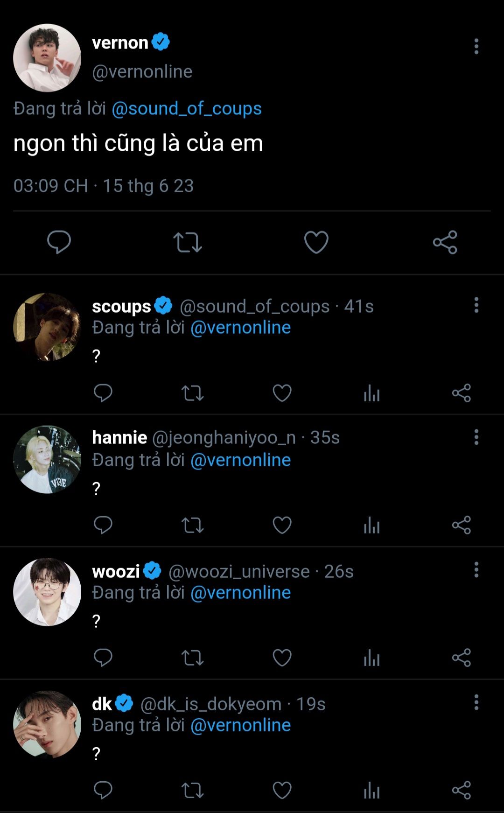Open more options for vernon's tweet
This screenshot has height=813, width=504.
pos(476,46)
